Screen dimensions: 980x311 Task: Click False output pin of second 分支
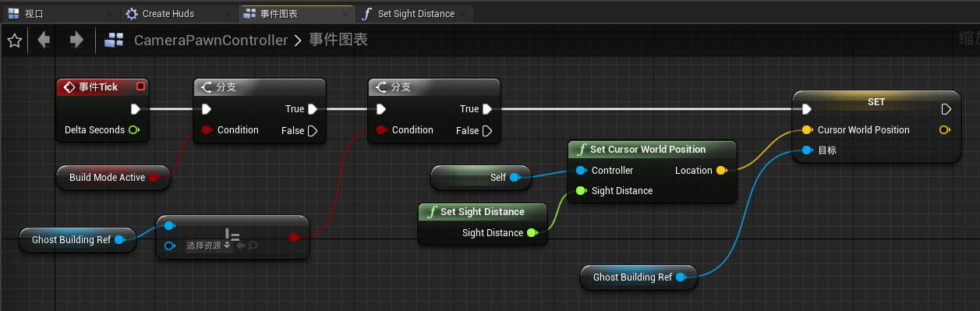tap(486, 131)
